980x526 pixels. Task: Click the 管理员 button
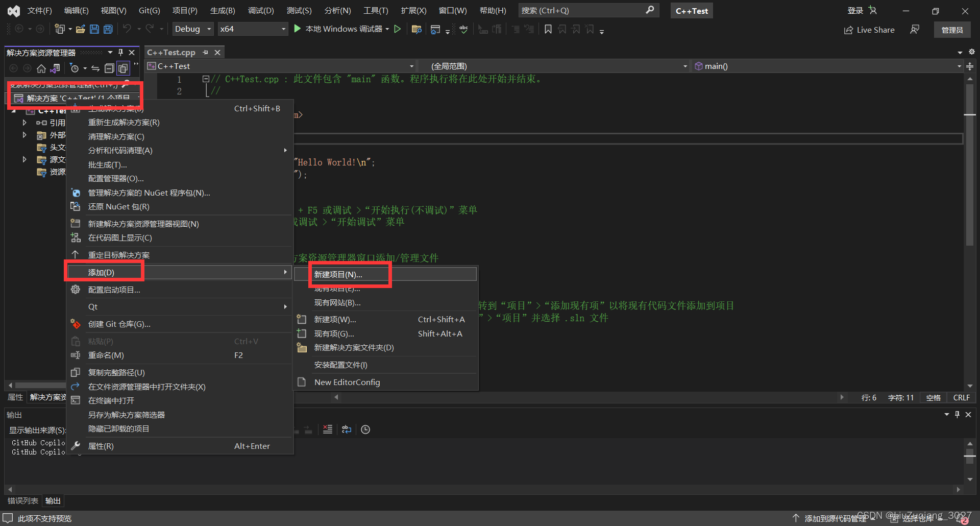952,30
